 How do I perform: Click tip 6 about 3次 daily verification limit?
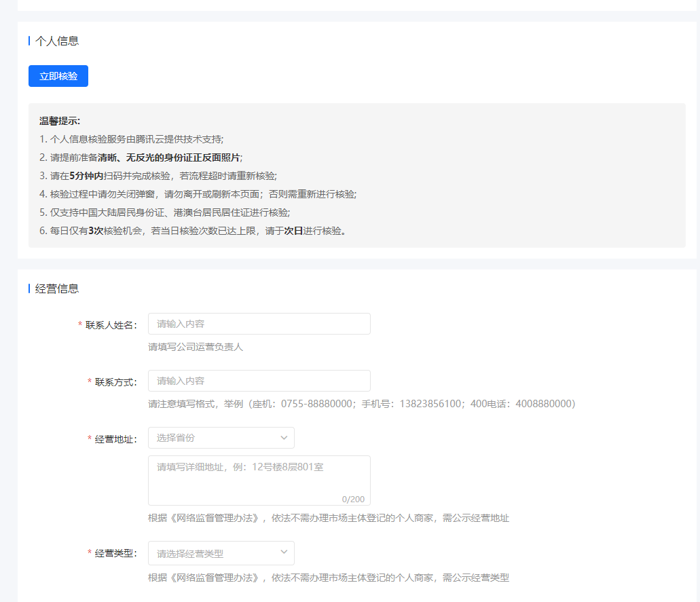(x=193, y=231)
